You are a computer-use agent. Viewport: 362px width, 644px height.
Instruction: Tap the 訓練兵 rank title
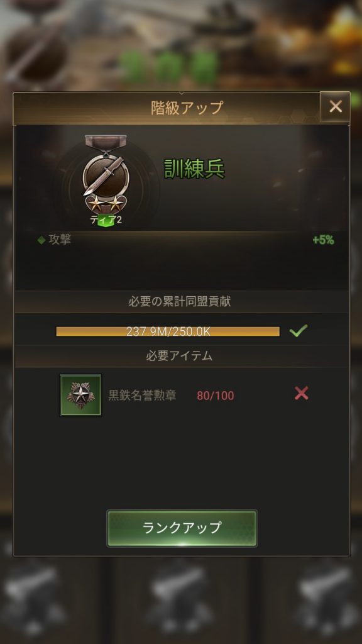pos(194,168)
